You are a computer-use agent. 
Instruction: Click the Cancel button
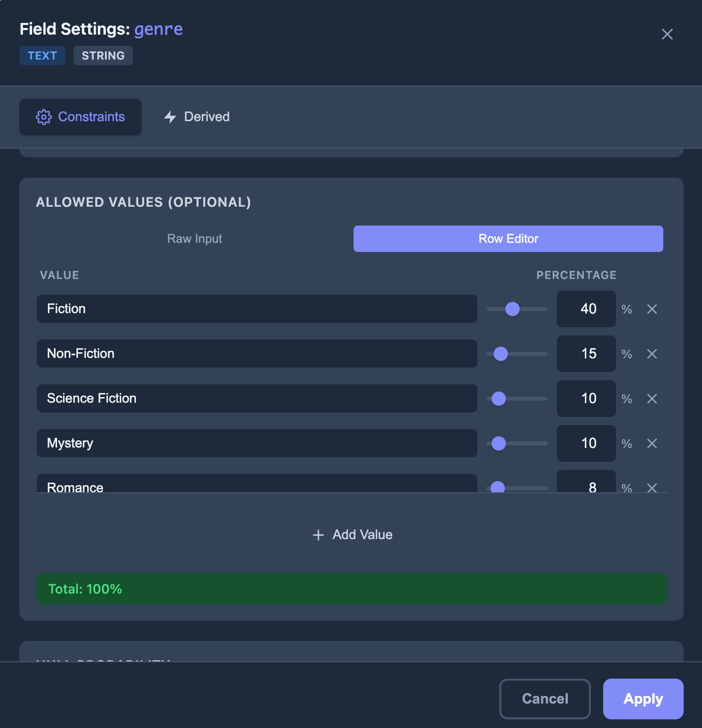coord(545,698)
